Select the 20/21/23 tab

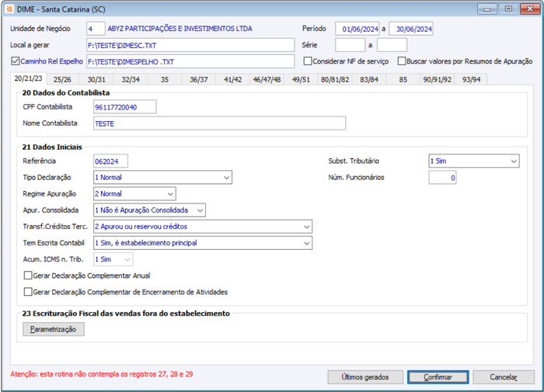[x=29, y=78]
